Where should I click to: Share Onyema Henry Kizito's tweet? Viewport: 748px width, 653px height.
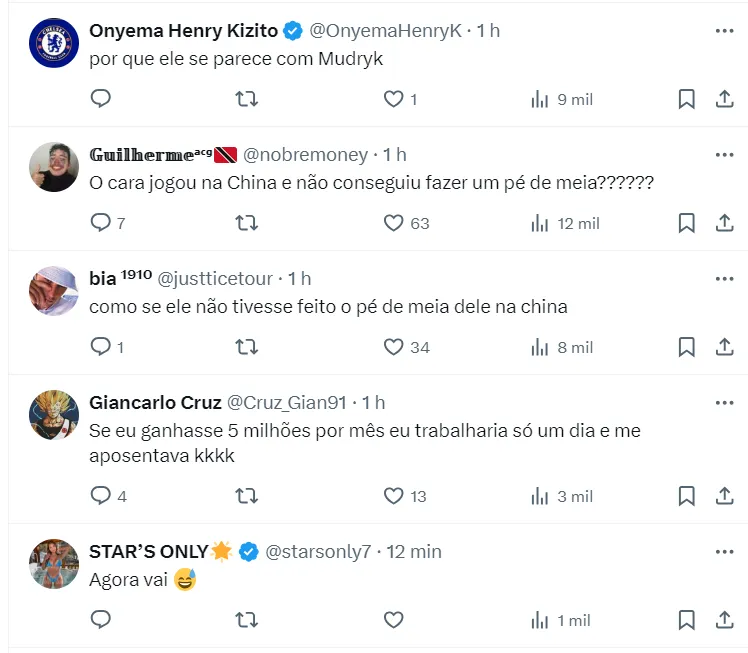pyautogui.click(x=725, y=99)
